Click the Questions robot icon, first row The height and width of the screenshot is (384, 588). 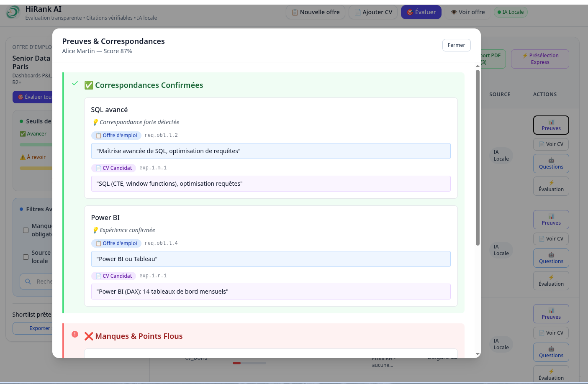coord(551,161)
